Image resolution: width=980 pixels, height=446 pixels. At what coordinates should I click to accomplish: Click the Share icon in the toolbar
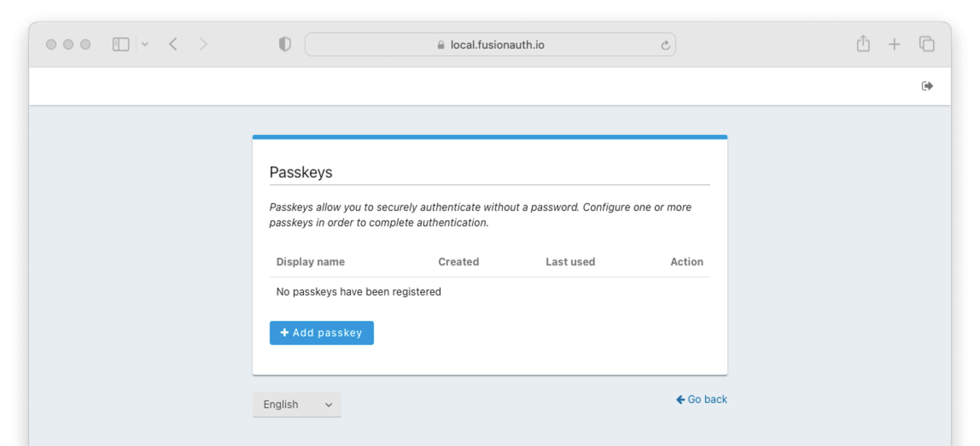point(863,43)
